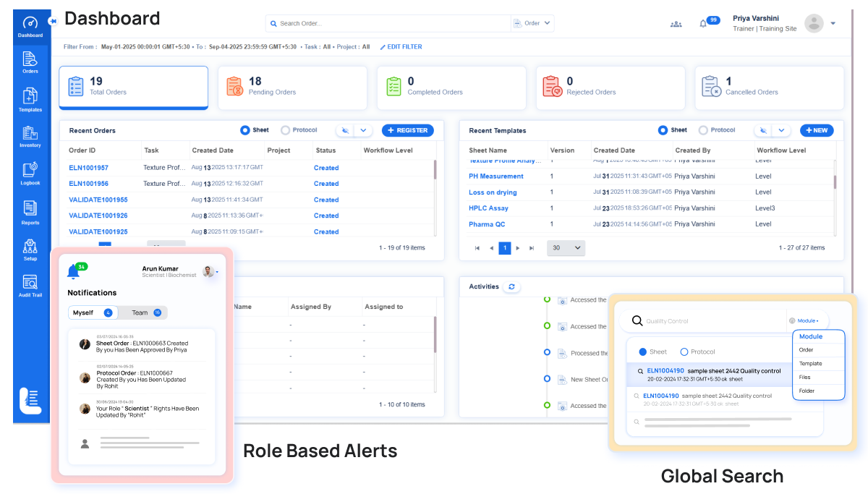This screenshot has height=494, width=868.
Task: Click Priya Varshini's profile avatar
Action: tap(814, 23)
